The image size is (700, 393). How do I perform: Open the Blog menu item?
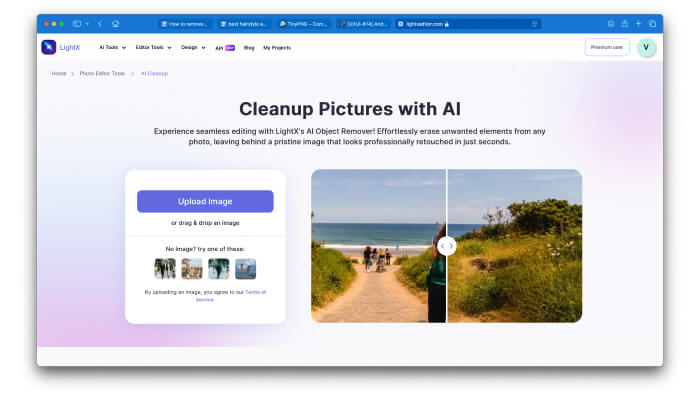pyautogui.click(x=249, y=48)
